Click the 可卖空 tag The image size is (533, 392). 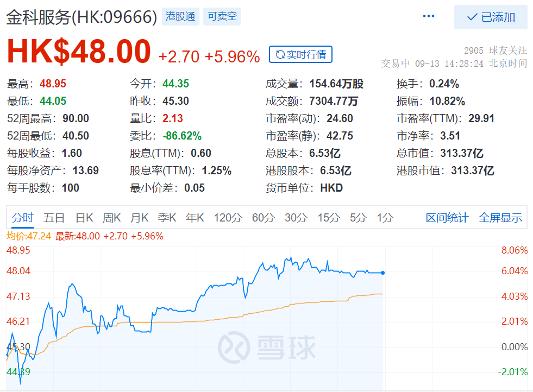222,16
